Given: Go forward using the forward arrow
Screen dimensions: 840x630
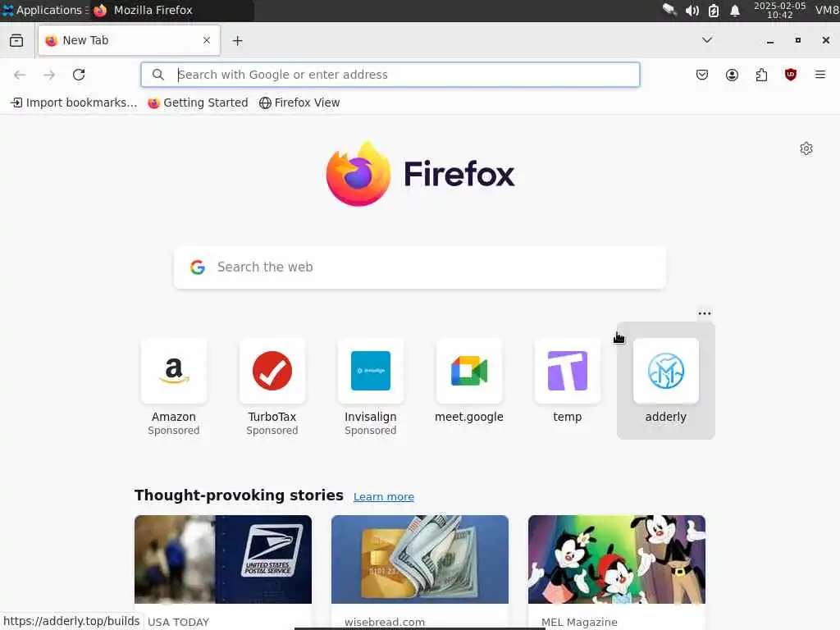Looking at the screenshot, I should pyautogui.click(x=49, y=75).
